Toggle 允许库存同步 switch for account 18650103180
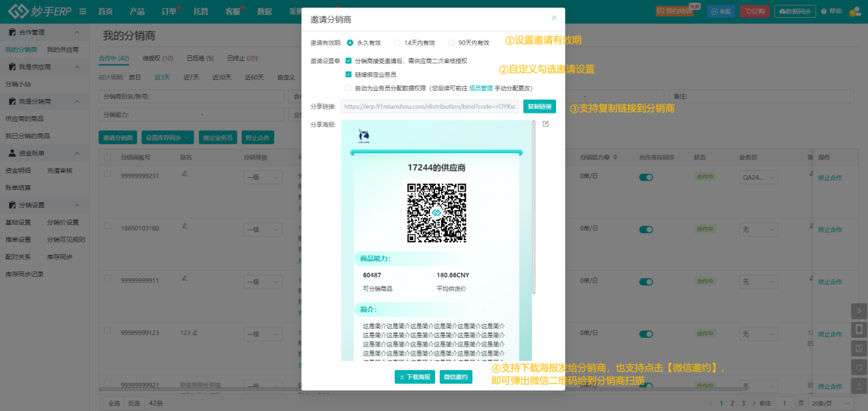Viewport: 868px width, 411px height. tap(646, 228)
